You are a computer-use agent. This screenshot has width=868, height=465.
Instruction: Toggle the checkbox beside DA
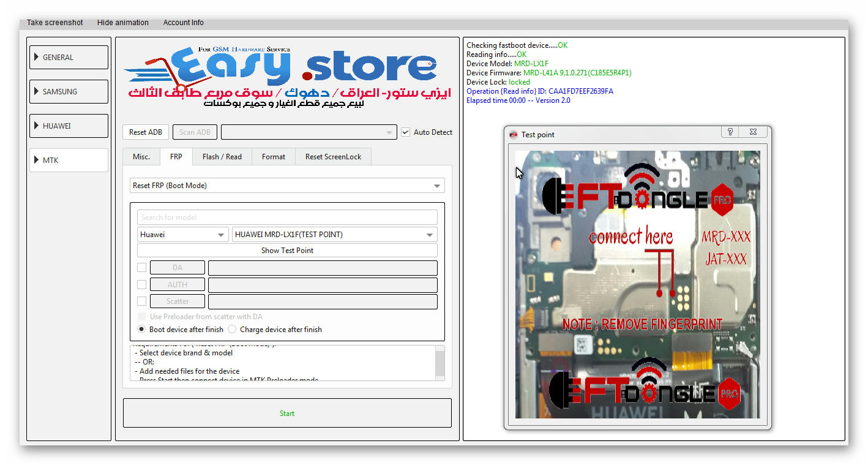point(141,268)
